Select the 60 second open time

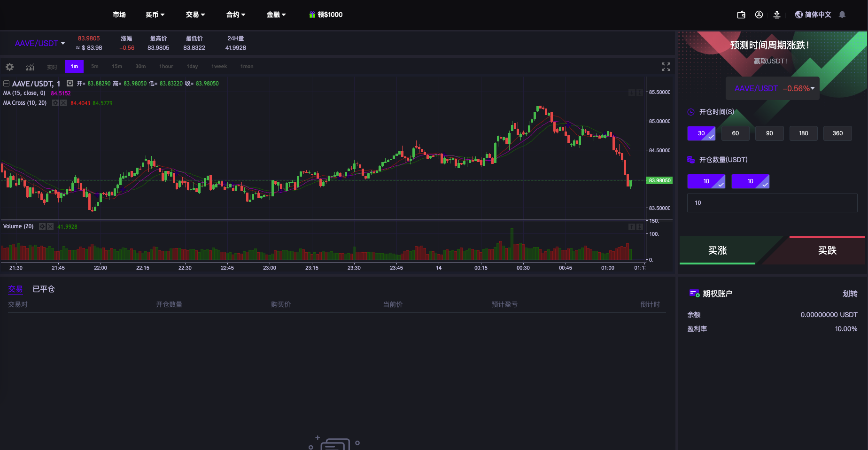pos(735,133)
